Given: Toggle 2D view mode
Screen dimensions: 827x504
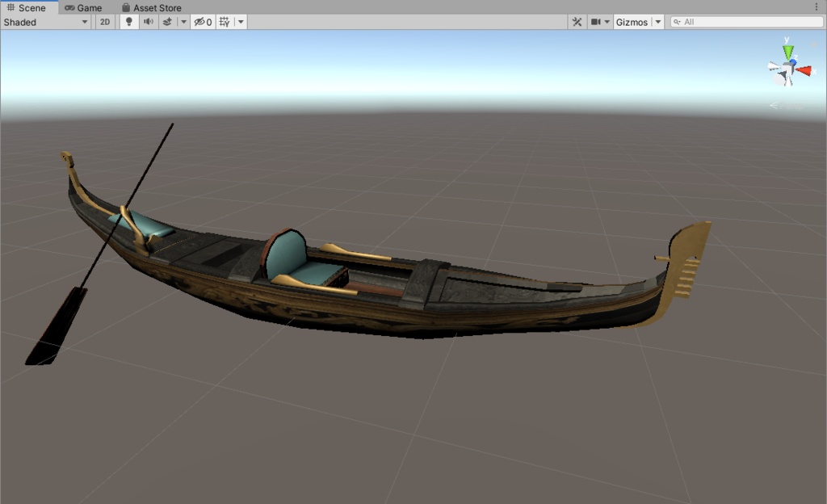Looking at the screenshot, I should [105, 22].
